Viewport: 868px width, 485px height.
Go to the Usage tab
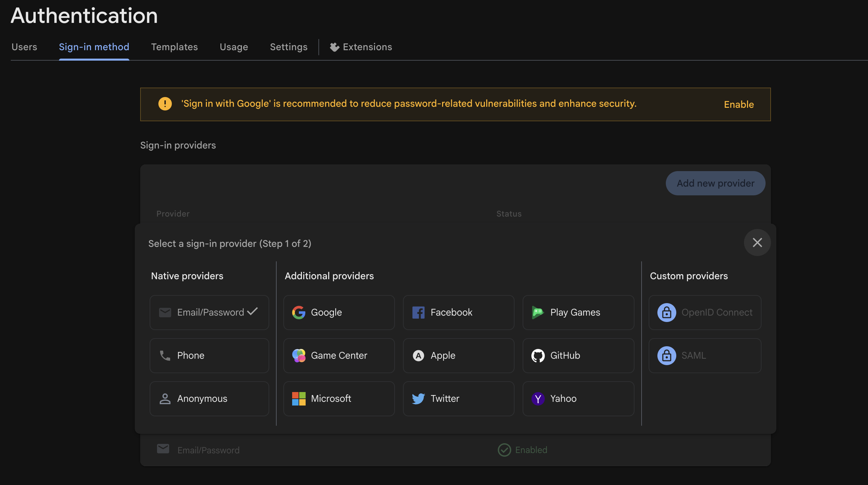click(234, 47)
